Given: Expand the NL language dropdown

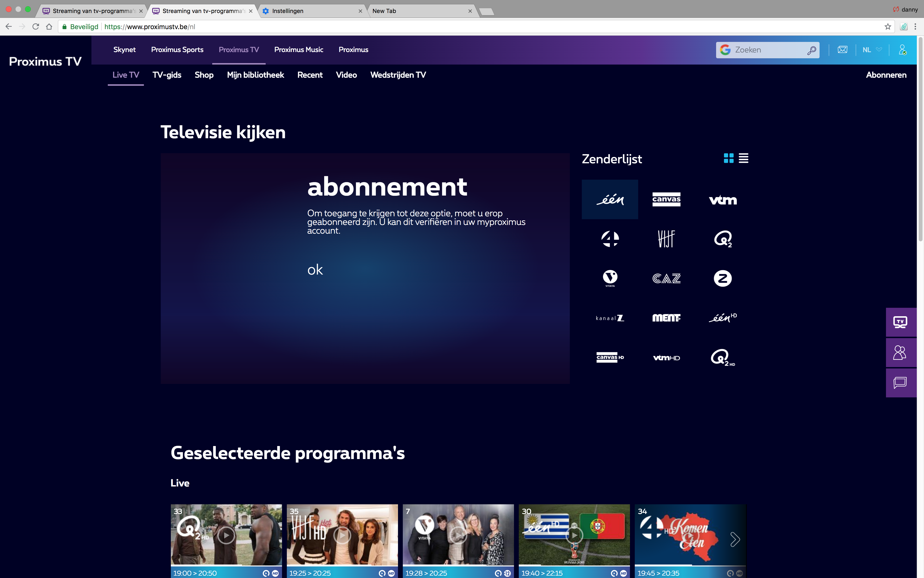Looking at the screenshot, I should click(872, 50).
